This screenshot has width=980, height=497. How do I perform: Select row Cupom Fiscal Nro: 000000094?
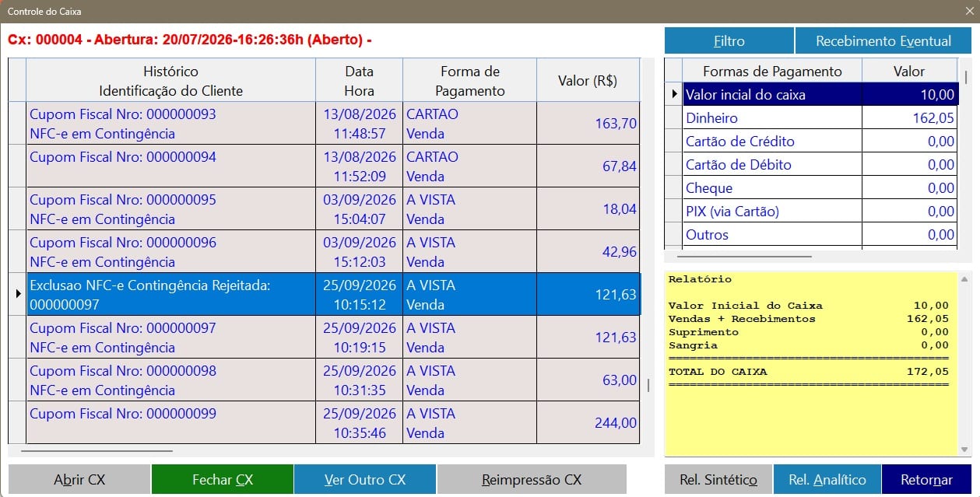coord(324,166)
